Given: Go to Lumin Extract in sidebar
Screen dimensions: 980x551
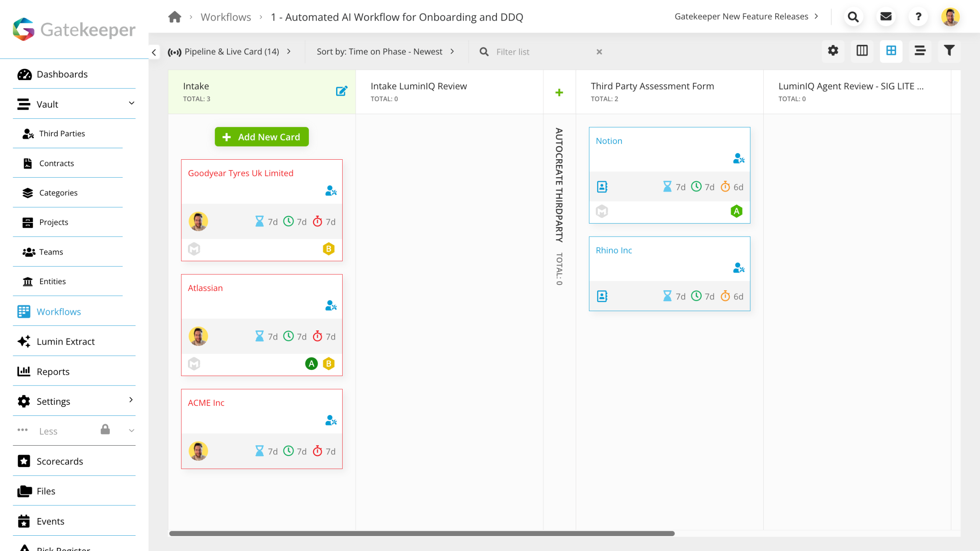Looking at the screenshot, I should click(65, 341).
